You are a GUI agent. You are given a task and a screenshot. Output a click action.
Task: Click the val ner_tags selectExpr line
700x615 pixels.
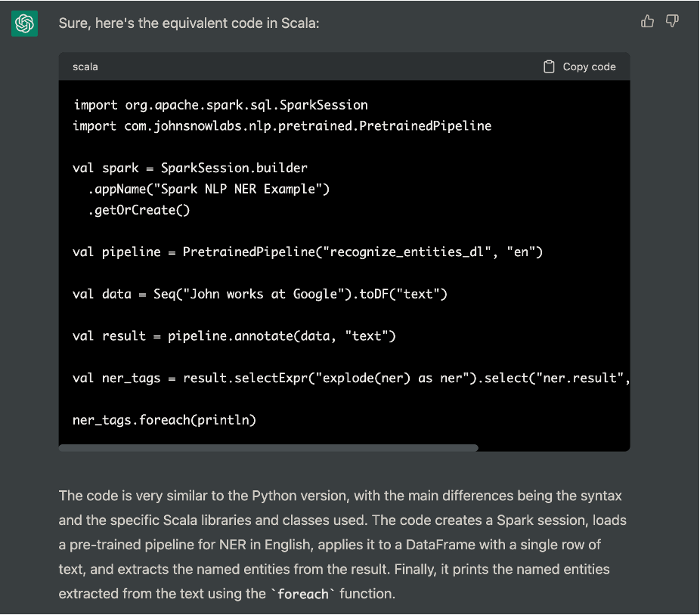pyautogui.click(x=351, y=378)
